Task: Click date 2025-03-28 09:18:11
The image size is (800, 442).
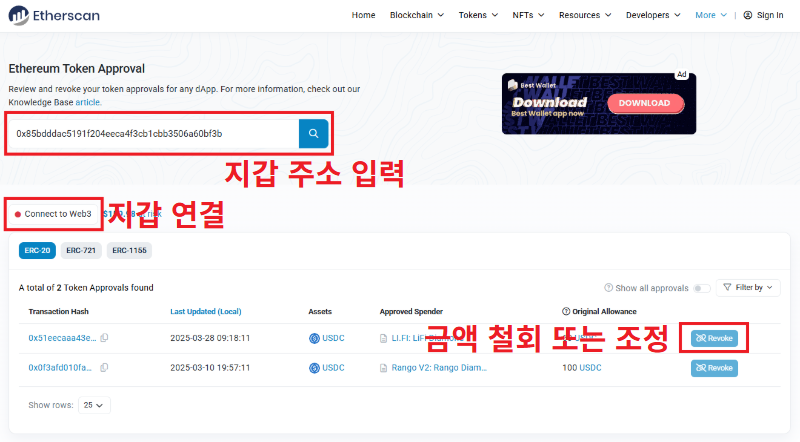Action: 210,338
